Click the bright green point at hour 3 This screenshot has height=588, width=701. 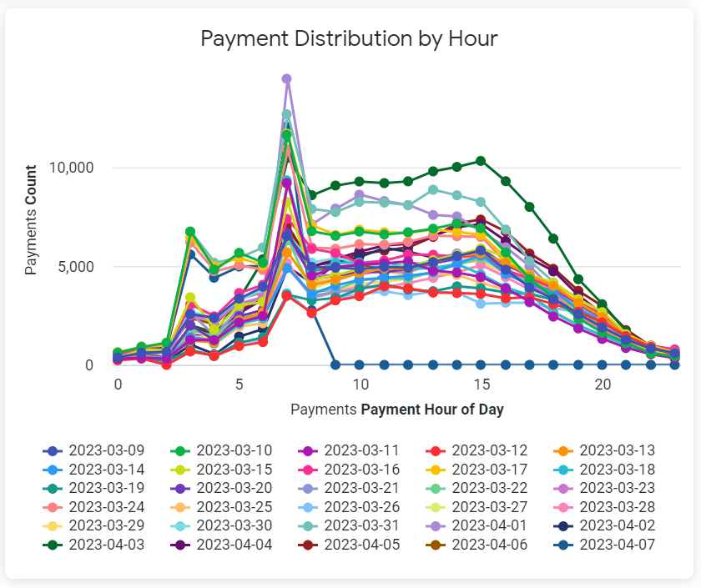tap(190, 232)
